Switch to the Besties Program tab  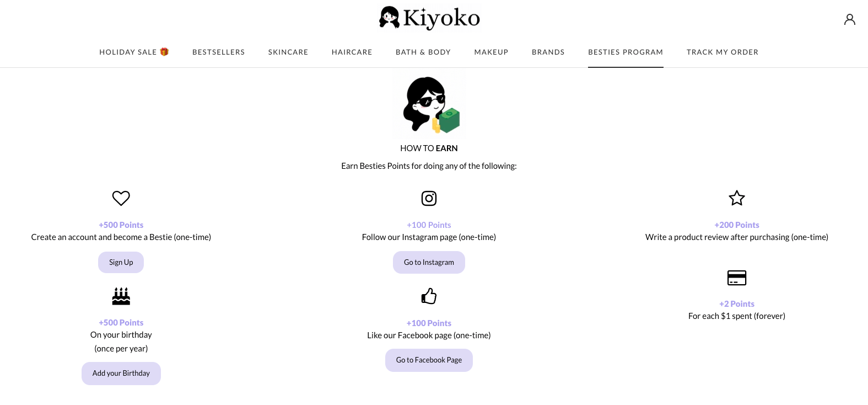(626, 52)
